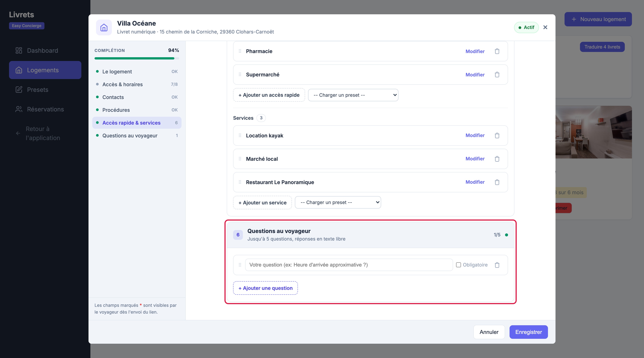Click Retour à l'application link
This screenshot has height=358, width=644.
[x=45, y=133]
